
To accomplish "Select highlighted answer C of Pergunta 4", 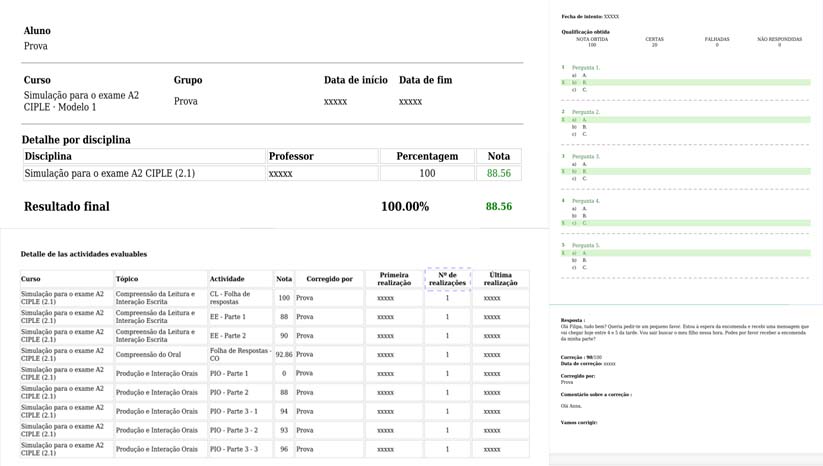I will pyautogui.click(x=686, y=223).
